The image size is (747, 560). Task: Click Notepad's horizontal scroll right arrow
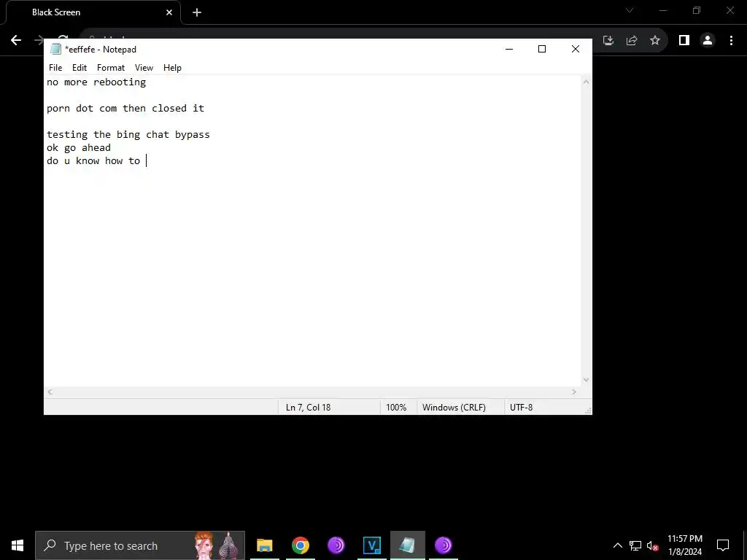click(x=574, y=392)
